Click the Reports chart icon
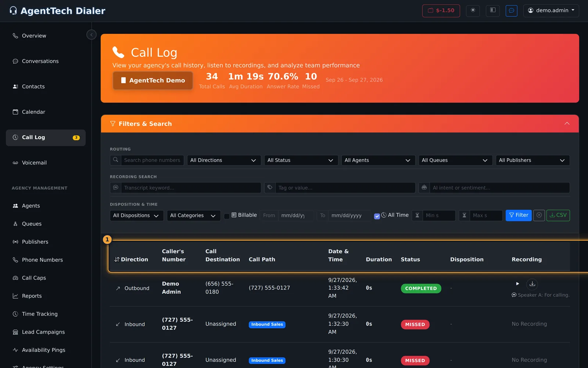This screenshot has height=368, width=588. pos(15,296)
